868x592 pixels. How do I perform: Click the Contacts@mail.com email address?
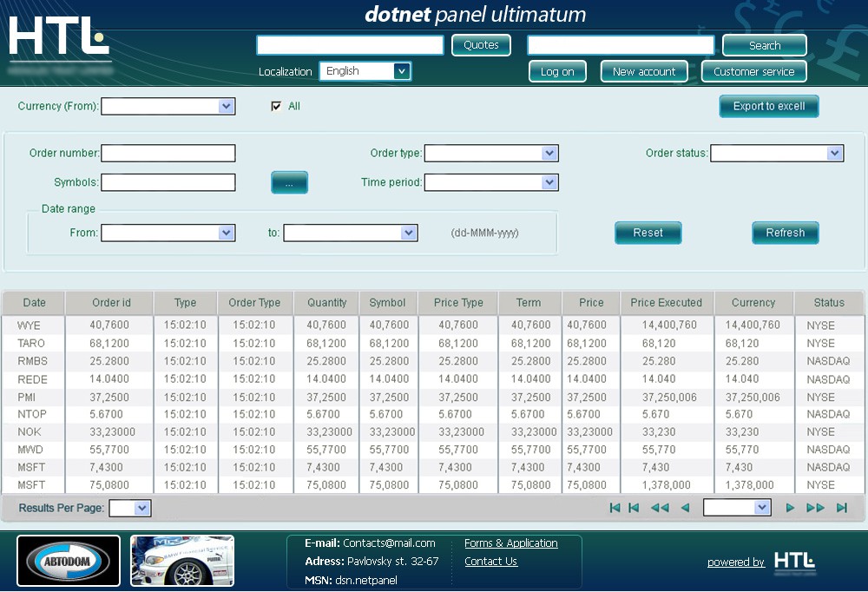point(389,543)
